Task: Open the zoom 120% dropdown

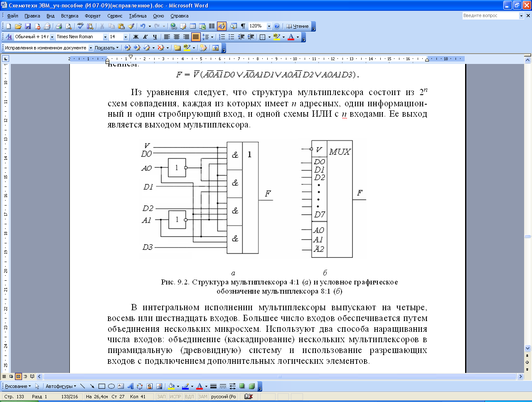Action: pyautogui.click(x=269, y=26)
